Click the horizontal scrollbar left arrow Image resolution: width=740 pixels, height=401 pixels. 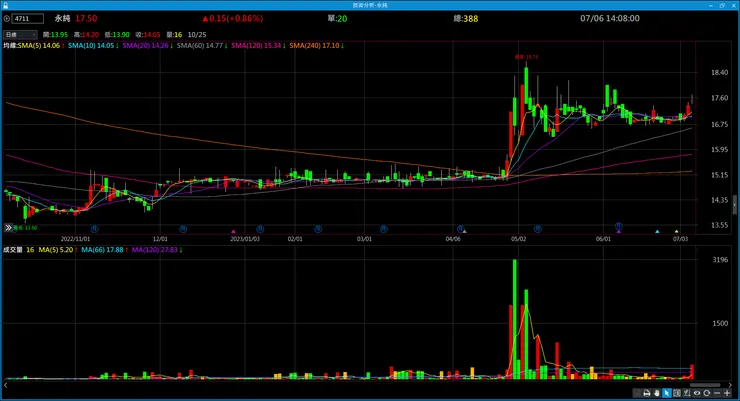[x=6, y=385]
